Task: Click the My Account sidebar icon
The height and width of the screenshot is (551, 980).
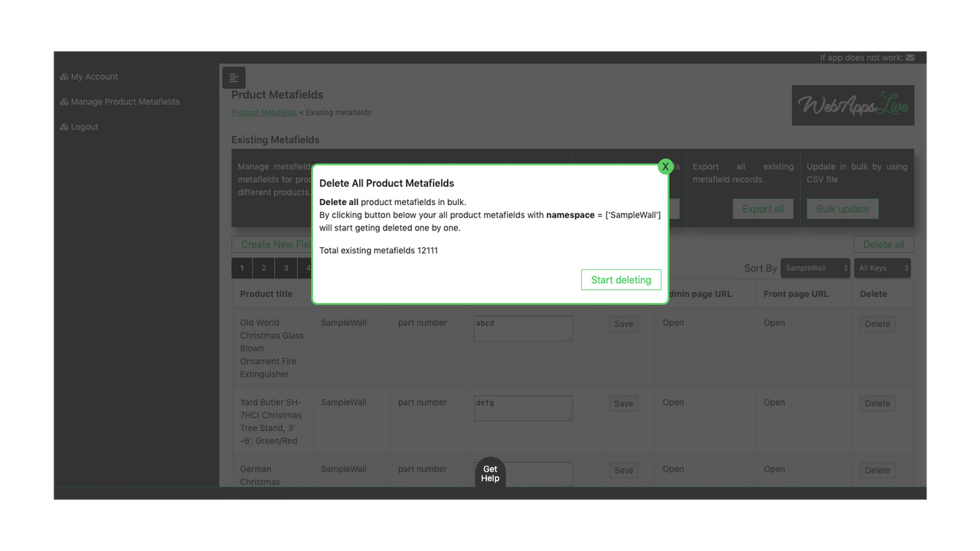Action: pos(64,77)
